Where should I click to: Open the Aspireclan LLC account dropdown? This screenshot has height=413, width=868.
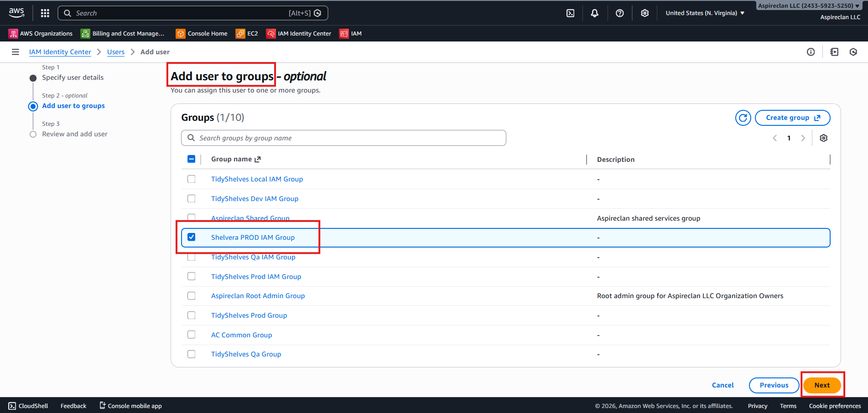[x=809, y=6]
